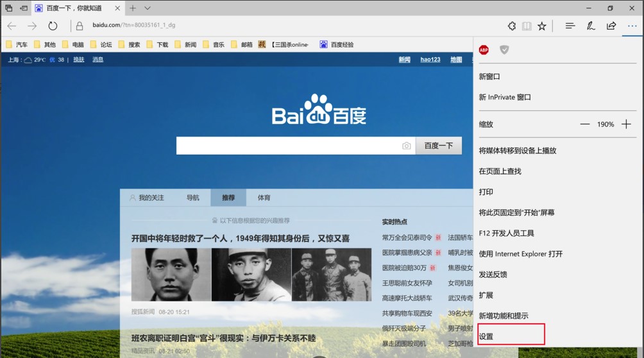Click the browser back arrow

click(x=12, y=26)
